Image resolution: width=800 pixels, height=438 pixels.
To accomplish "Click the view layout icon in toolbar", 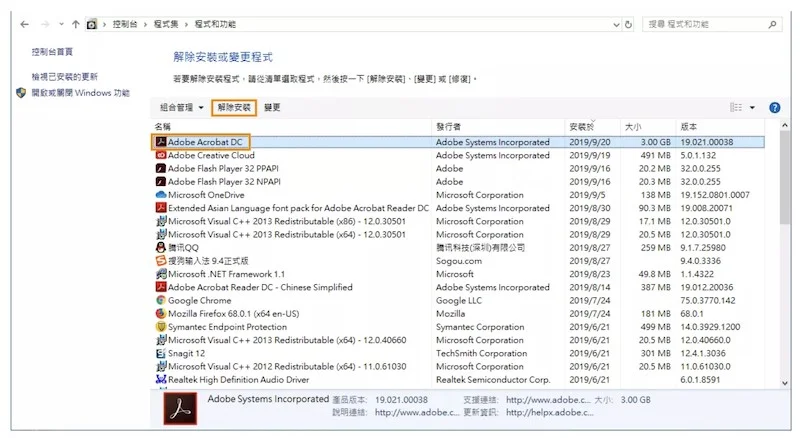I will 736,107.
